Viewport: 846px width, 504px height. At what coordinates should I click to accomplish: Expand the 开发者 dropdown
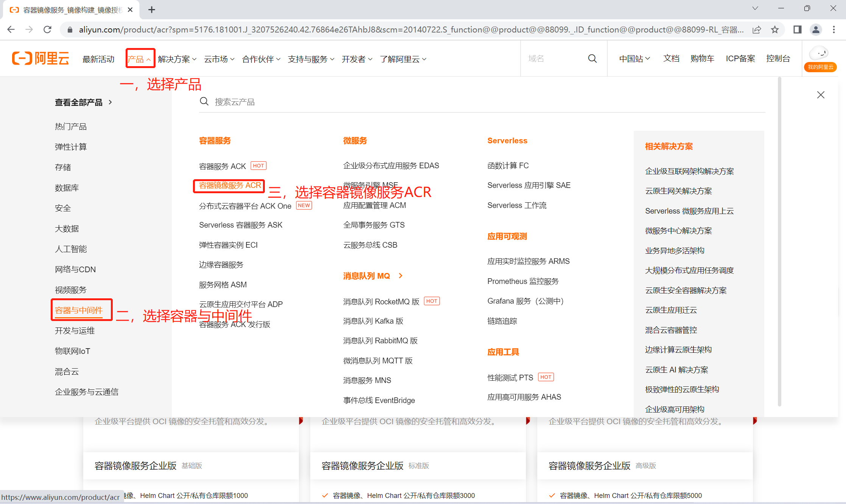pyautogui.click(x=357, y=59)
